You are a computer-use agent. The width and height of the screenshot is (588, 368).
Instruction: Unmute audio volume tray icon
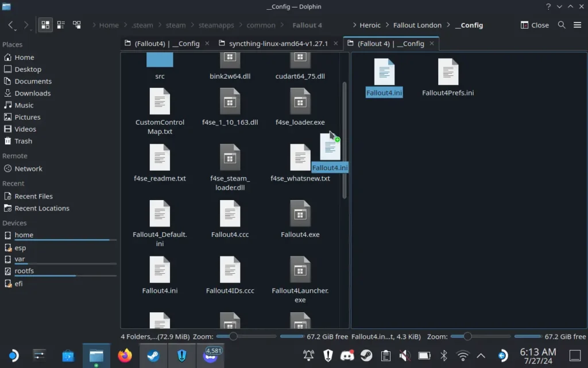pos(405,355)
